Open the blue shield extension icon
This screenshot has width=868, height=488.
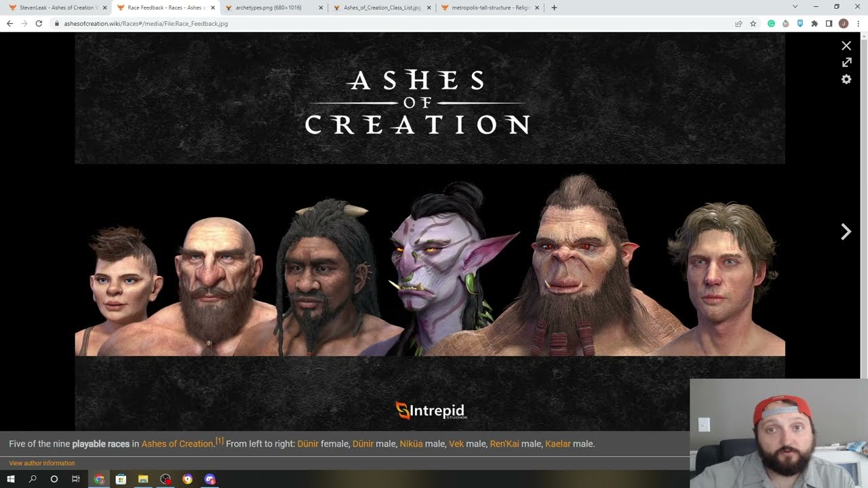800,23
